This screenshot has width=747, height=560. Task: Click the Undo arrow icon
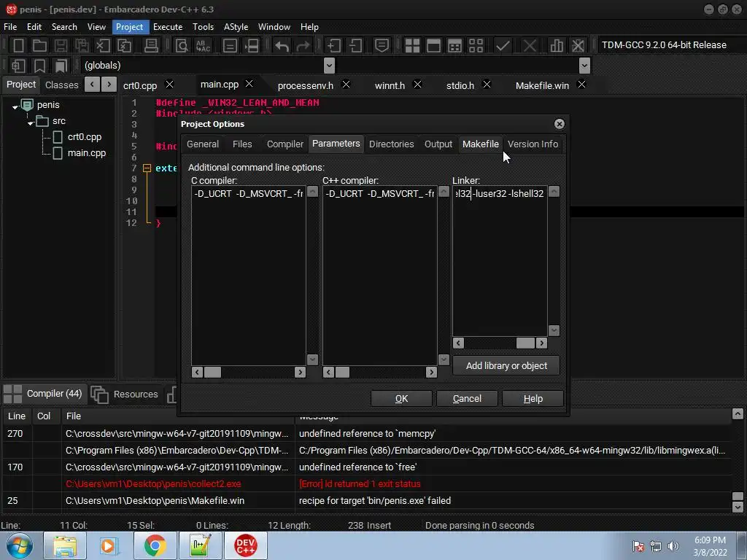point(282,46)
